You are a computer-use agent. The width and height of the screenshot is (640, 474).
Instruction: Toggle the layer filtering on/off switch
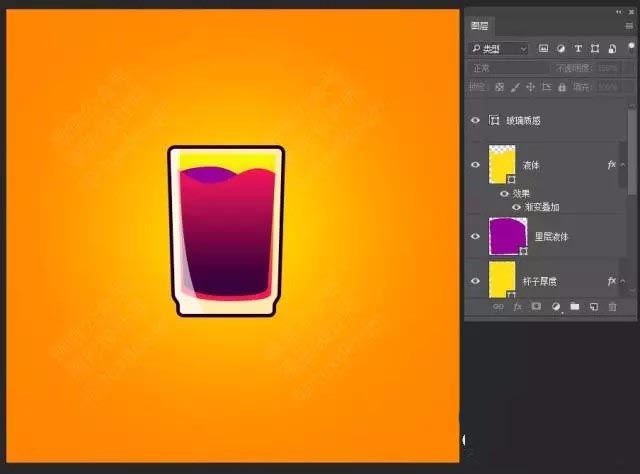(x=631, y=47)
